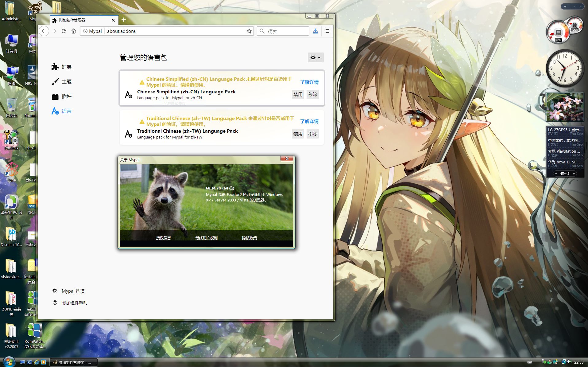
Task: Advance feed gadget with the down arrow
Action: (x=574, y=174)
